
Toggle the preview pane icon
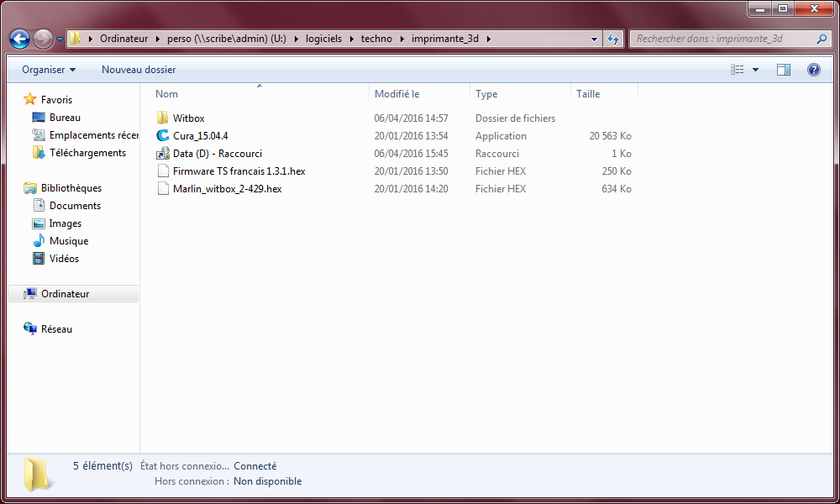783,70
